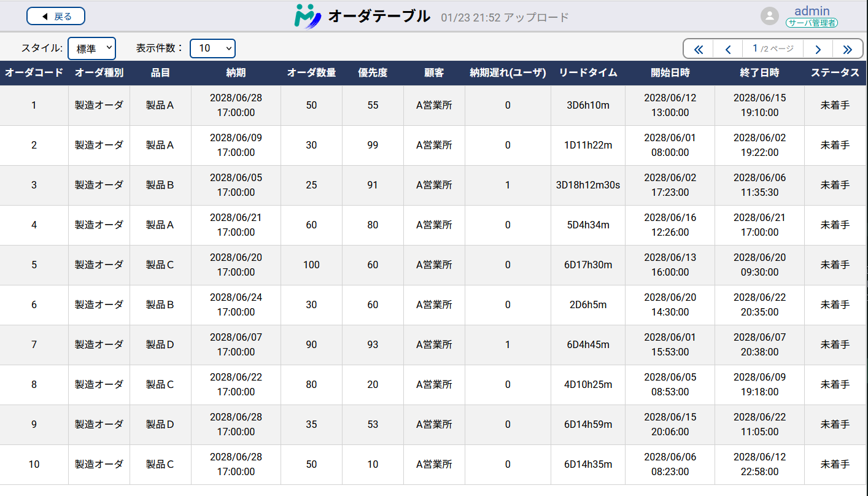Click the 品目 column header

pos(160,72)
